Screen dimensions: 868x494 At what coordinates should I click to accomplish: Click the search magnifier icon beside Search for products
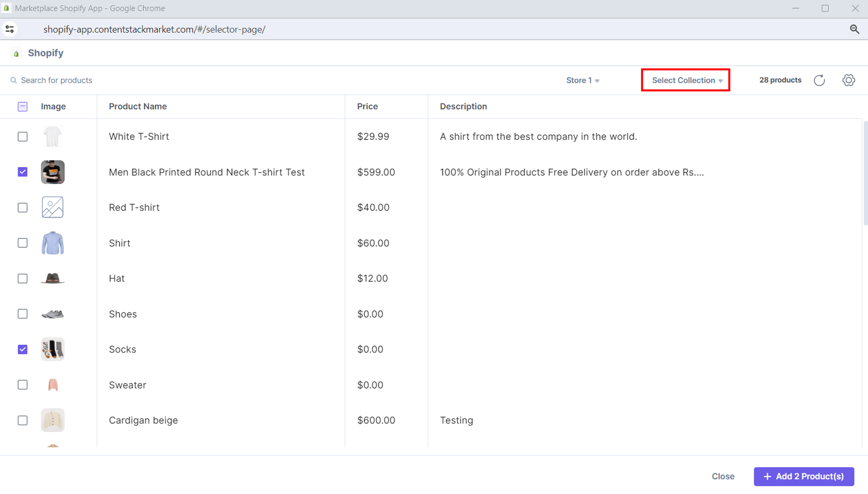14,81
